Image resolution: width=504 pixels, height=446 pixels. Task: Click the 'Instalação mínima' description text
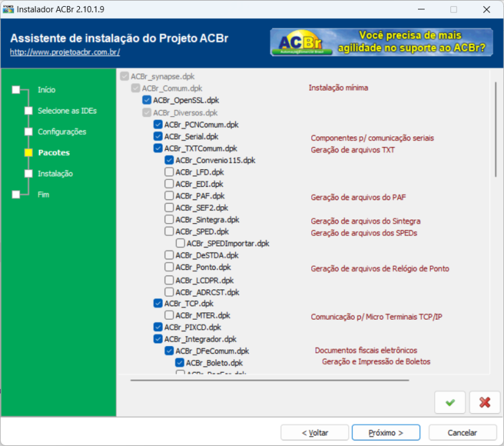338,88
